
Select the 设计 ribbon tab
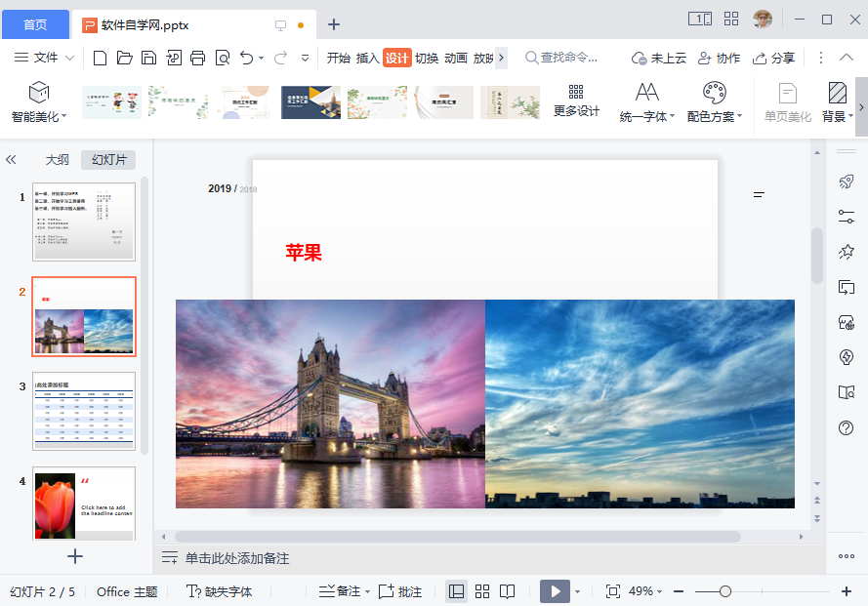tap(397, 58)
